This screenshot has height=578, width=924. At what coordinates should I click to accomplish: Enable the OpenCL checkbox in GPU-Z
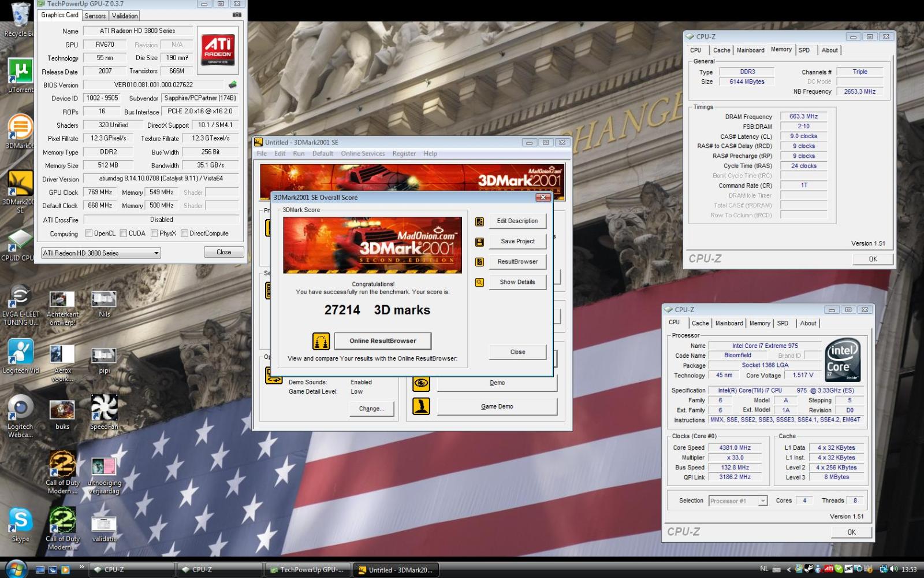pos(88,234)
